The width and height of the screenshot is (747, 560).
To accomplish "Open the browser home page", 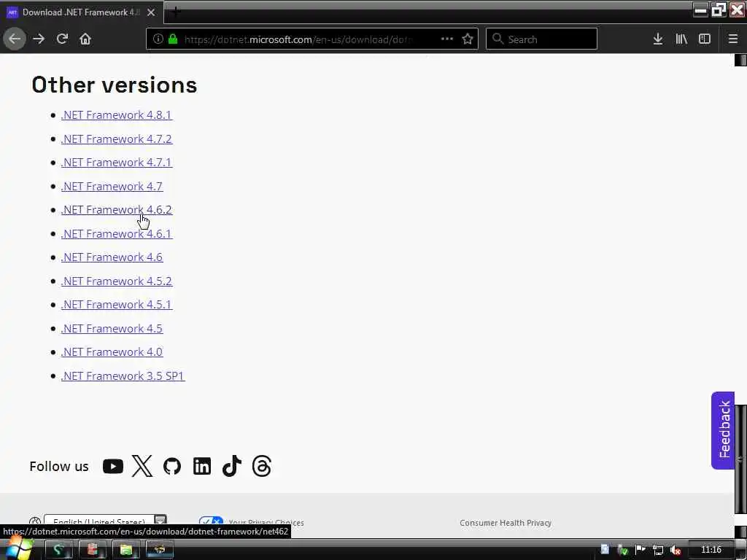I will pyautogui.click(x=85, y=39).
